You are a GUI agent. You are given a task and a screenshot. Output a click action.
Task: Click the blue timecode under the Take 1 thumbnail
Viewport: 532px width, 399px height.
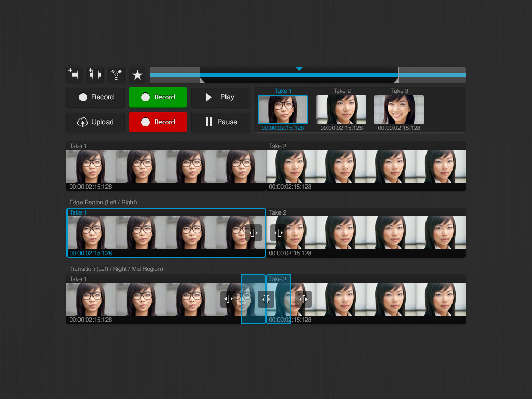click(x=283, y=128)
